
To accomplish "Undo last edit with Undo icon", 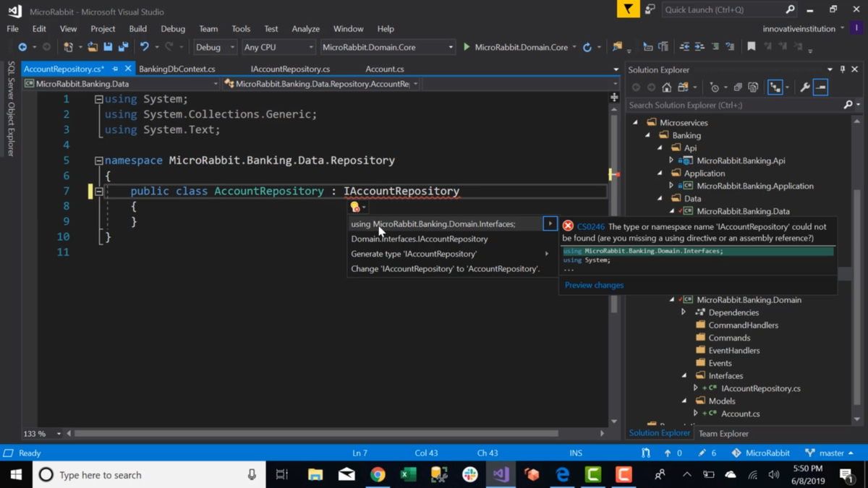I will (145, 47).
